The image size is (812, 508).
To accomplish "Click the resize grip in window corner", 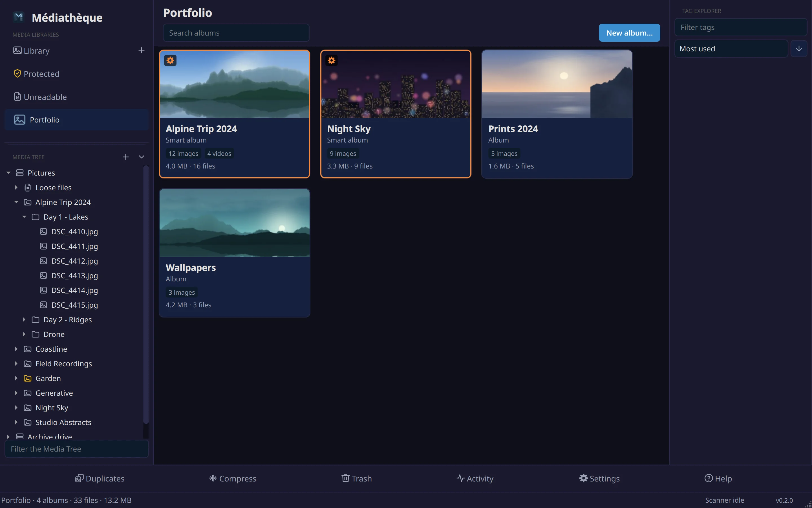I will (x=808, y=504).
